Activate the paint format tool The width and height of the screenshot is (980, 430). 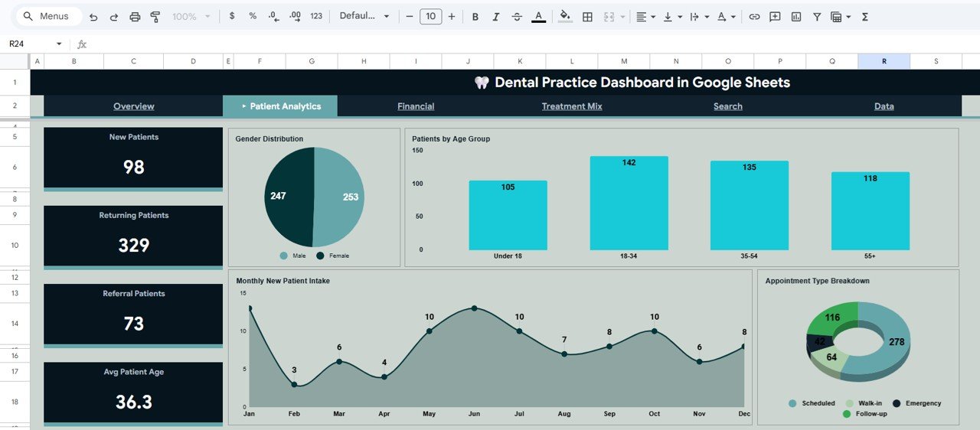tap(155, 17)
